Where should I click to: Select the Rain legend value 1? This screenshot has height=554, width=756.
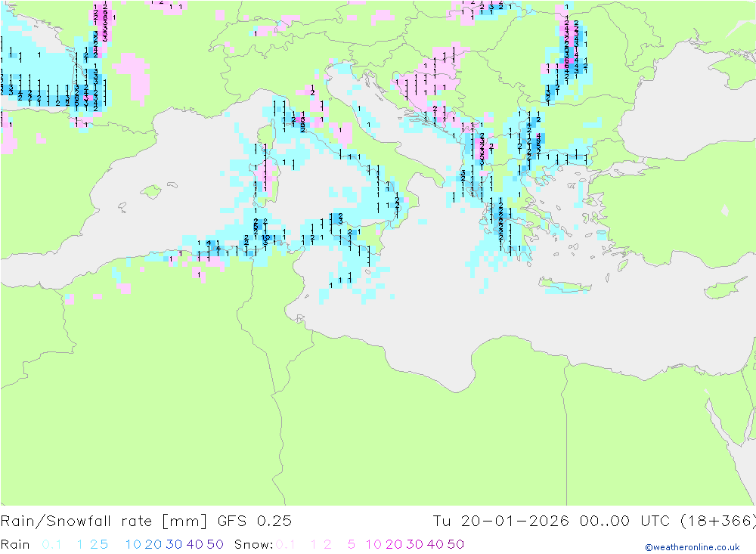click(80, 544)
